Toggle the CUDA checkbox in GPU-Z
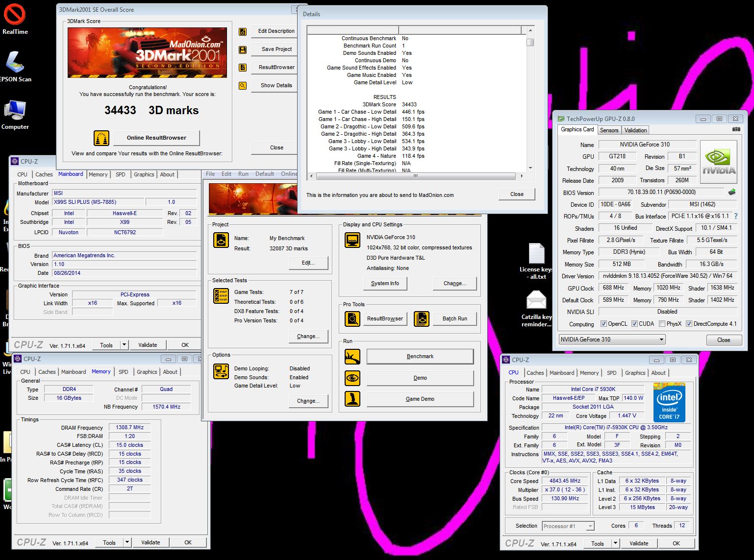The image size is (754, 560). click(635, 324)
